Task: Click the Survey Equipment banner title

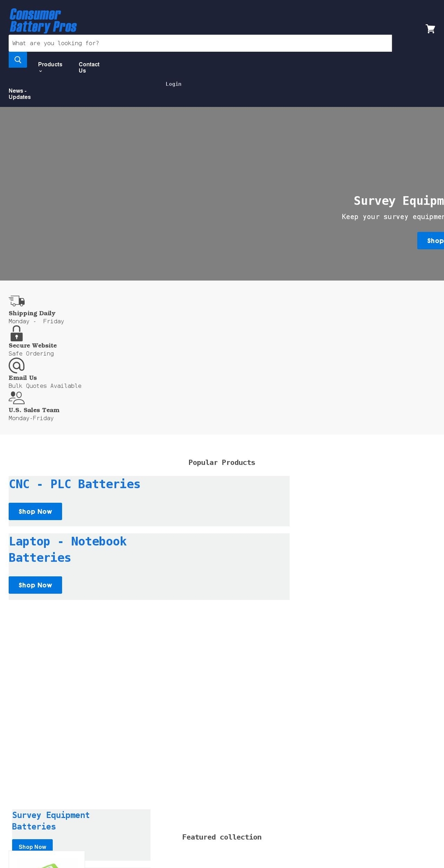Action: tap(399, 201)
